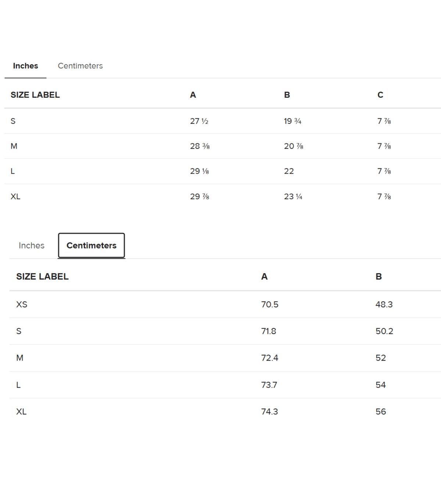Viewport: 441px width, 504px height.
Task: Click value 74.3 in the XL row
Action: coord(270,412)
